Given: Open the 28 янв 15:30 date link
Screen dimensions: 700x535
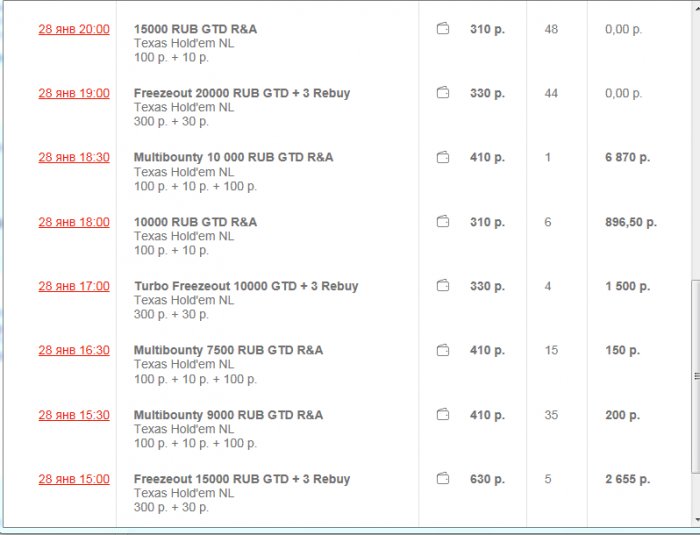Looking at the screenshot, I should pos(74,415).
